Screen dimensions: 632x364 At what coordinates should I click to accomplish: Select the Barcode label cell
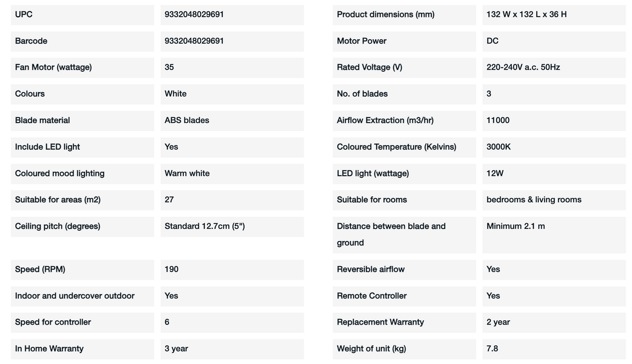point(82,41)
